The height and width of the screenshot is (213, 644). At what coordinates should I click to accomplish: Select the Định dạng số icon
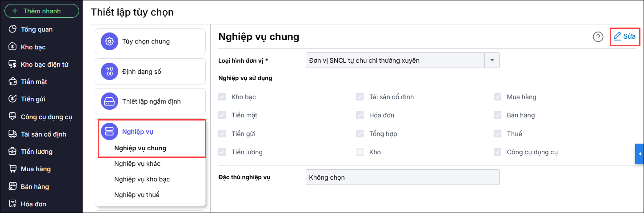(x=109, y=71)
